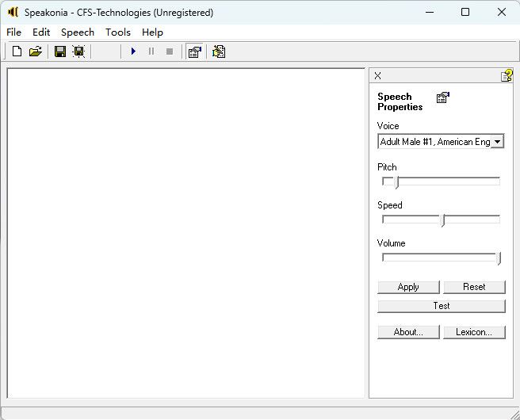Toggle the Speech Properties panel toolbar icon
This screenshot has width=520, height=420.
click(194, 52)
